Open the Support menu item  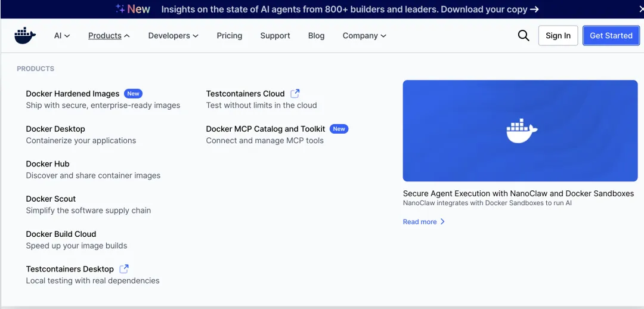click(x=275, y=36)
